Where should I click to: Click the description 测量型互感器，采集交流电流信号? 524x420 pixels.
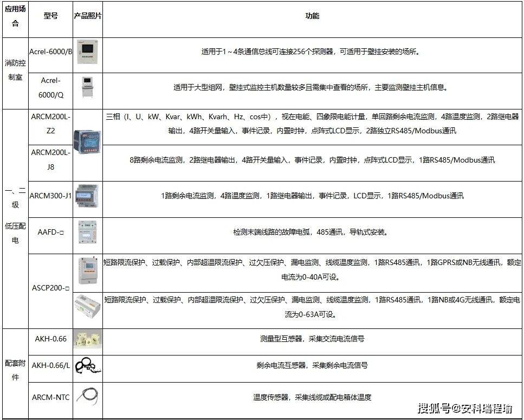(312, 339)
